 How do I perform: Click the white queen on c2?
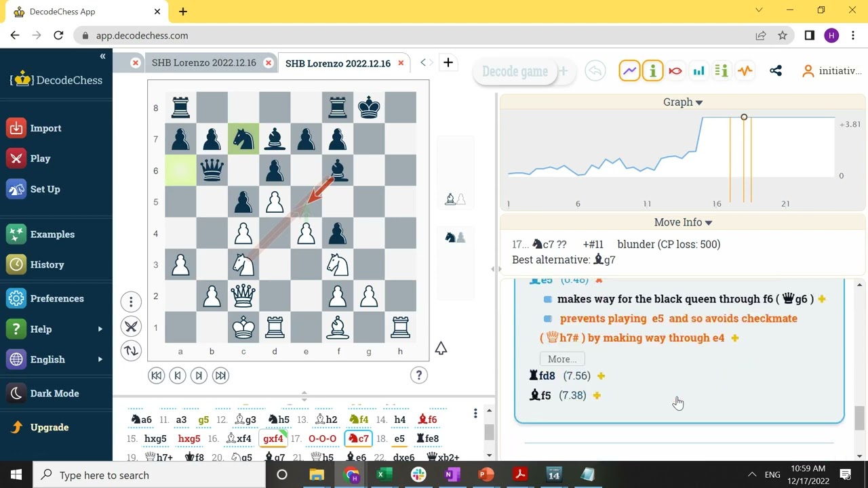point(243,296)
